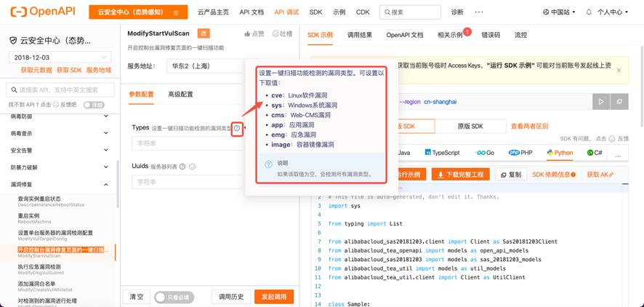The width and height of the screenshot is (644, 307).
Task: Switch to the 高级配置 tab
Action: (180, 95)
